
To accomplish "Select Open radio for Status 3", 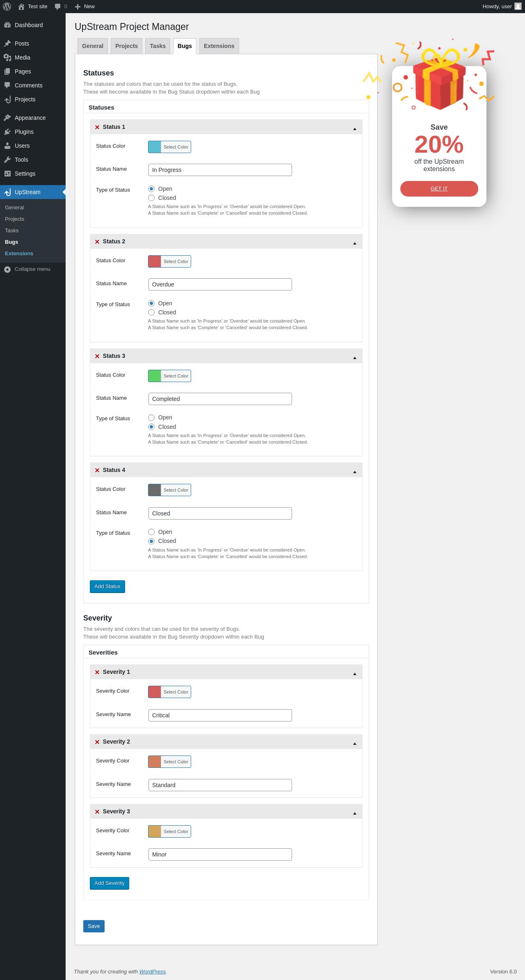I will point(151,418).
